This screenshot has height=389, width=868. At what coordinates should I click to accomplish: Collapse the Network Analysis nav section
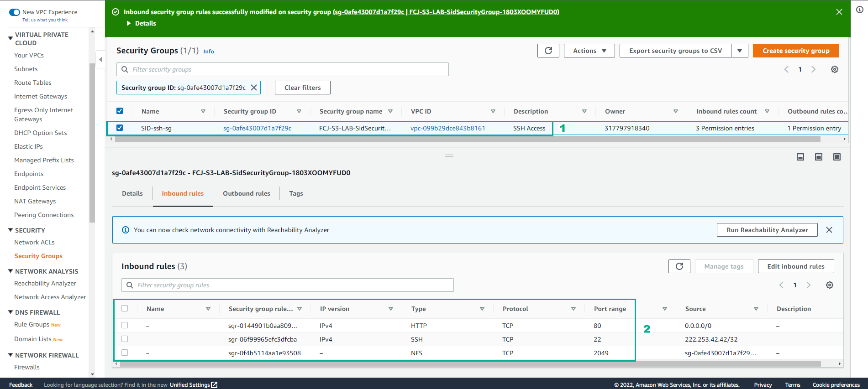point(11,271)
